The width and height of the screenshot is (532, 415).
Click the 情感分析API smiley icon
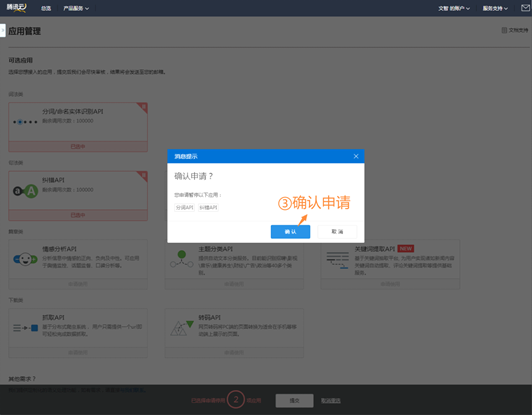pyautogui.click(x=25, y=259)
